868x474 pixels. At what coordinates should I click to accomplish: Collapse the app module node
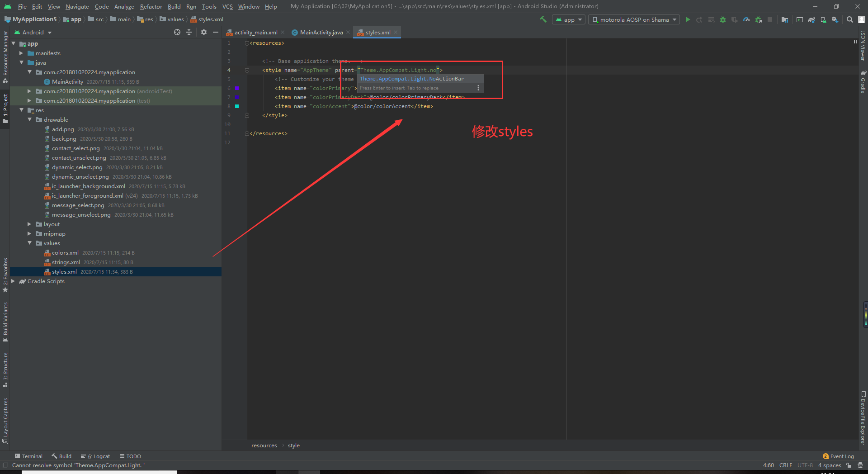pyautogui.click(x=14, y=44)
